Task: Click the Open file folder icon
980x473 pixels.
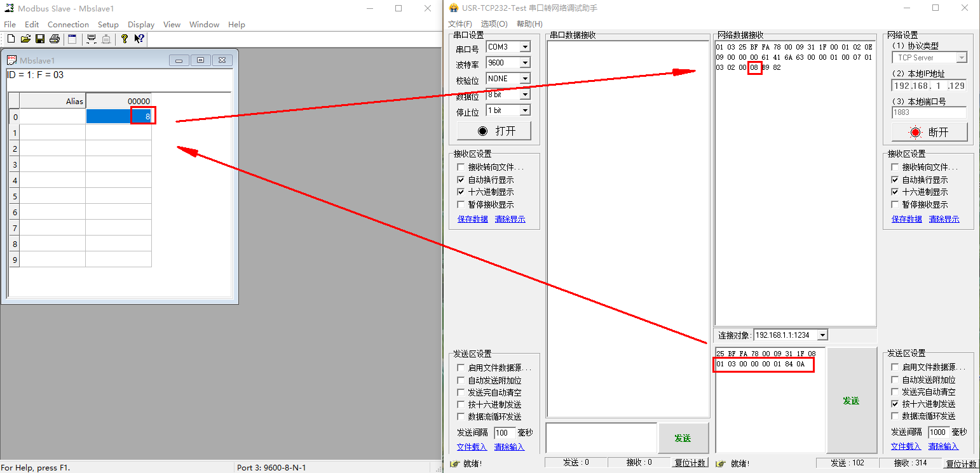Action: (x=25, y=39)
